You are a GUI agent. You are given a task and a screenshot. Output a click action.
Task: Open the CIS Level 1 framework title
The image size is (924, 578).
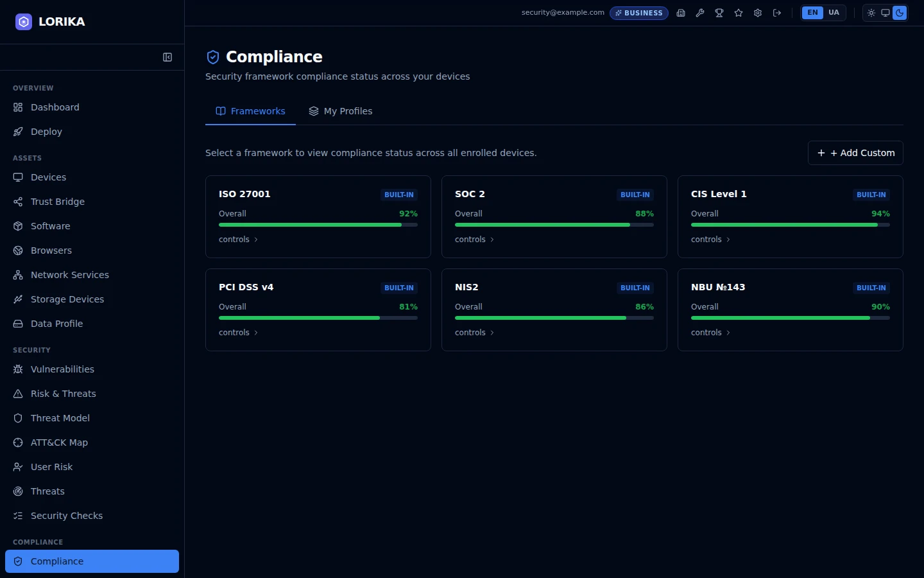click(719, 194)
